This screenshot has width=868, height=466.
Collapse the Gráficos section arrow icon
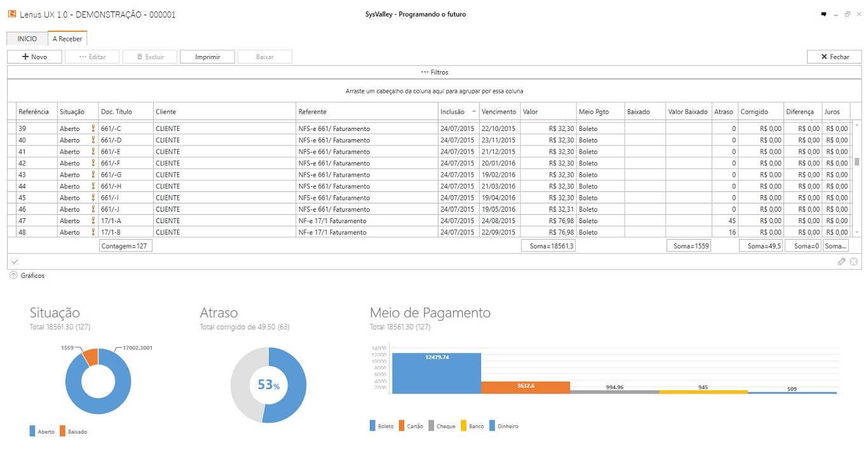13,275
